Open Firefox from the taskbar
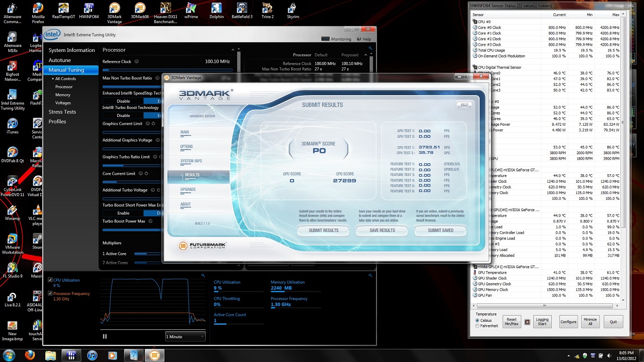 coord(30,355)
